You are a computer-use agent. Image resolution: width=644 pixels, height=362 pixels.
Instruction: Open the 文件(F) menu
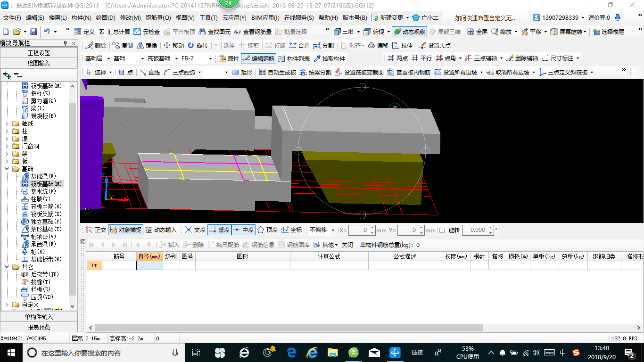coord(12,18)
